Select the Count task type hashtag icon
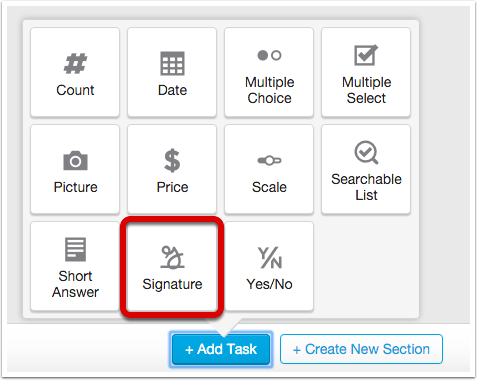The image size is (477, 380). coord(75,63)
